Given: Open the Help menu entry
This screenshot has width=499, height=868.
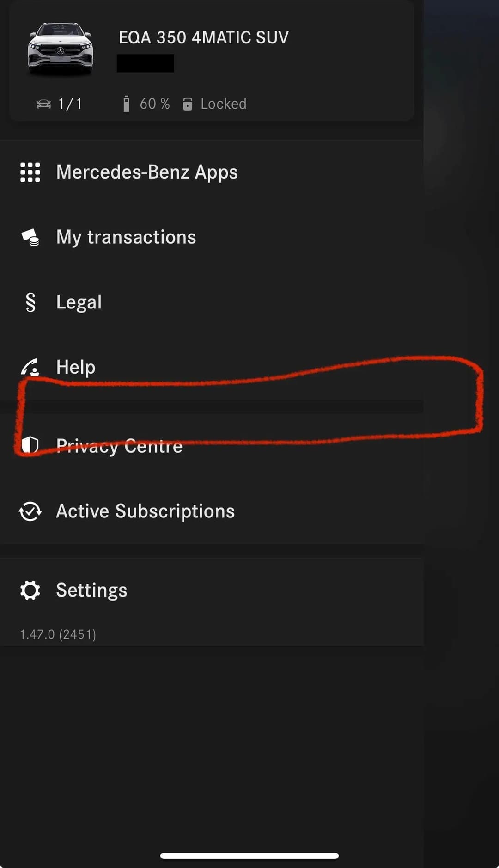Looking at the screenshot, I should tap(212, 367).
